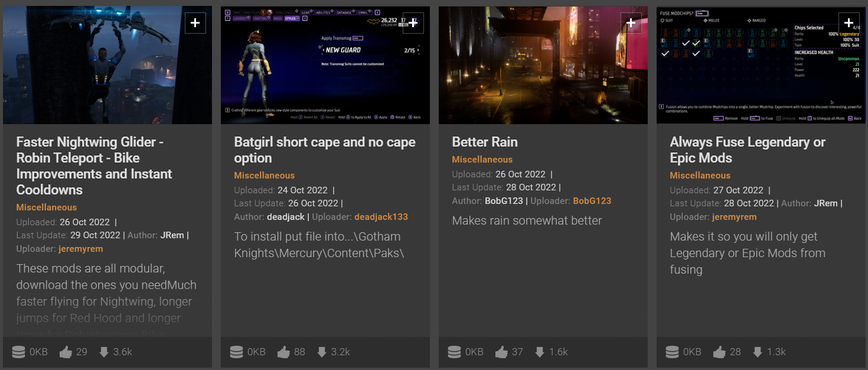Viewport: 868px width, 370px height.
Task: Open uploader profile deadjack133
Action: (x=381, y=217)
